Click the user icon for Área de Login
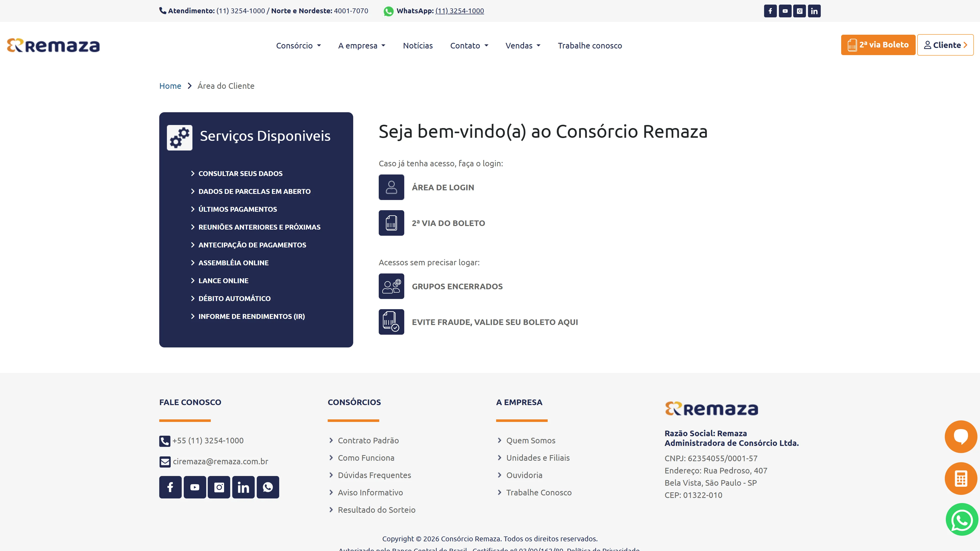This screenshot has height=551, width=980. point(391,187)
